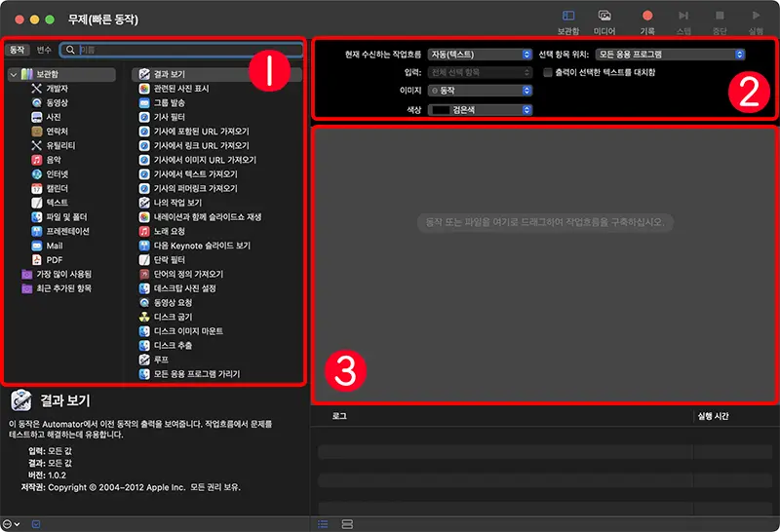Click the 로그 column header
The height and width of the screenshot is (532, 780).
click(339, 416)
